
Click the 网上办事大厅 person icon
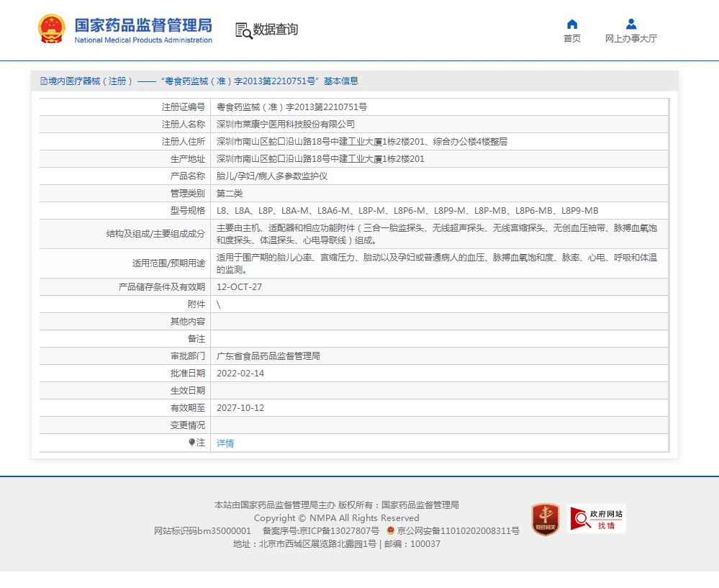click(630, 24)
